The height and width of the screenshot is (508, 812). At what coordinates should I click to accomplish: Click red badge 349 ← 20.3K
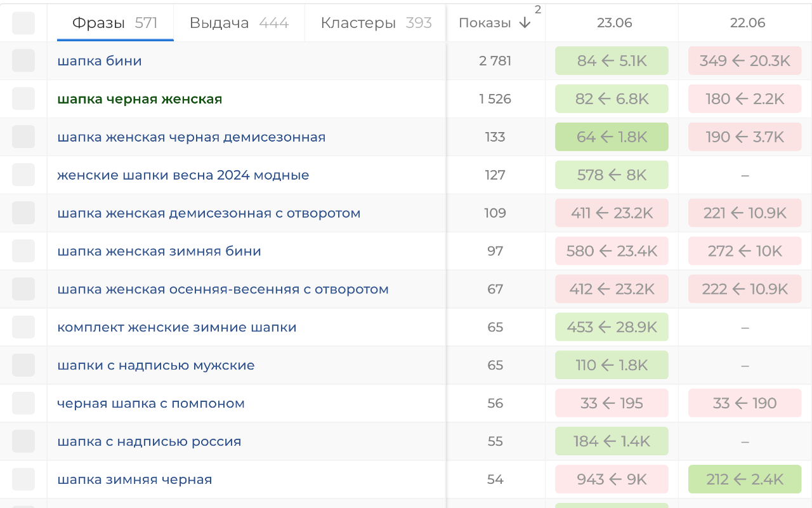pos(745,61)
